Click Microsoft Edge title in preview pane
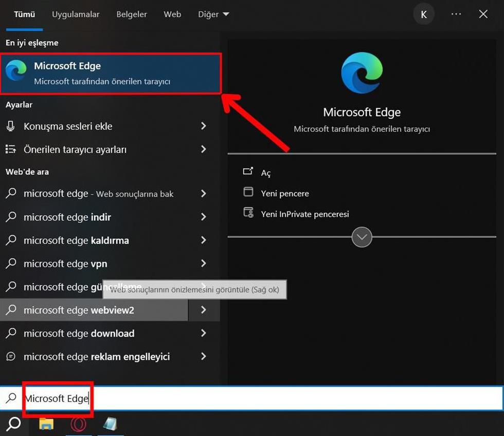The image size is (504, 436). 362,112
